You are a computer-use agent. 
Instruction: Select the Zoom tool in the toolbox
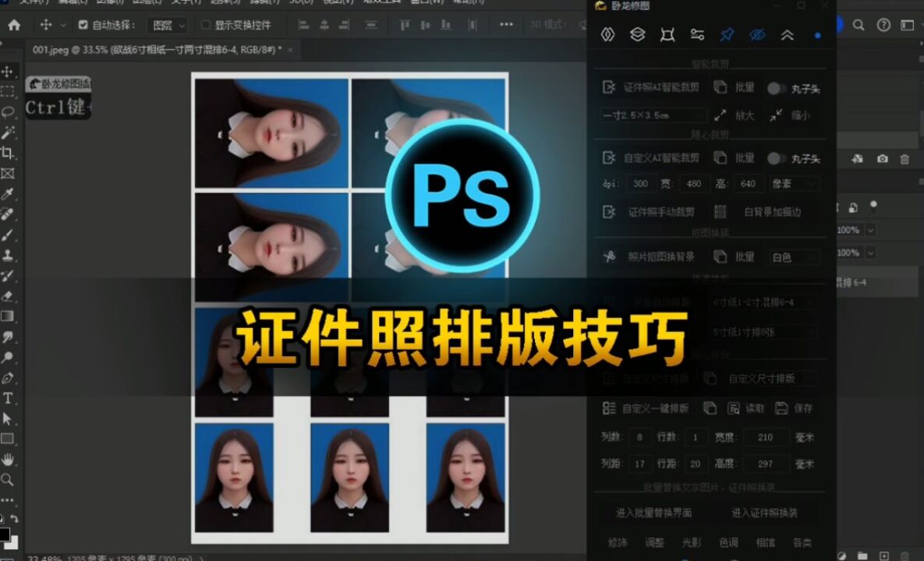coord(8,480)
